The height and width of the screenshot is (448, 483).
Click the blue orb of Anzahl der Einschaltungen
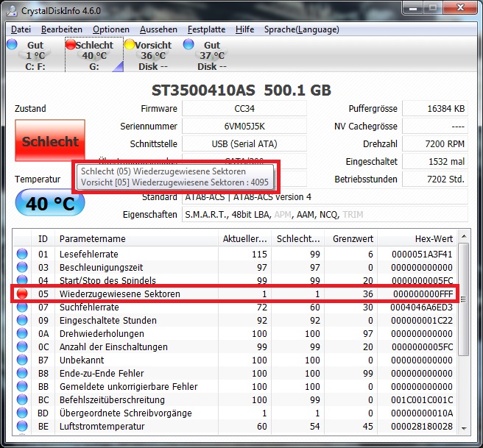click(22, 346)
